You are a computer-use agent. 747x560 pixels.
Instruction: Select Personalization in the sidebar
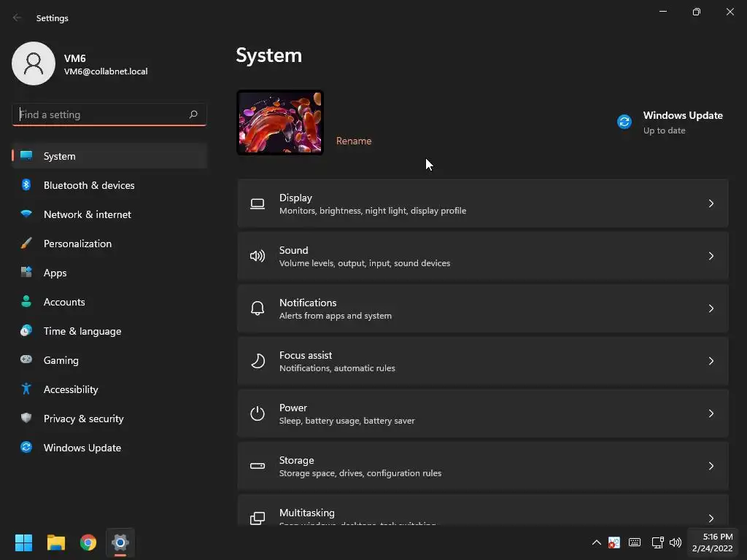click(x=109, y=244)
